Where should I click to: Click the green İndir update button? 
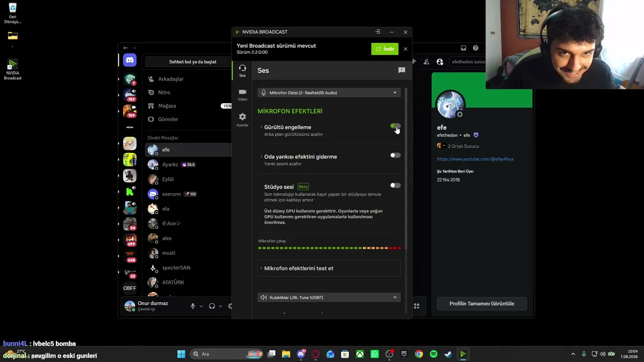click(x=385, y=49)
